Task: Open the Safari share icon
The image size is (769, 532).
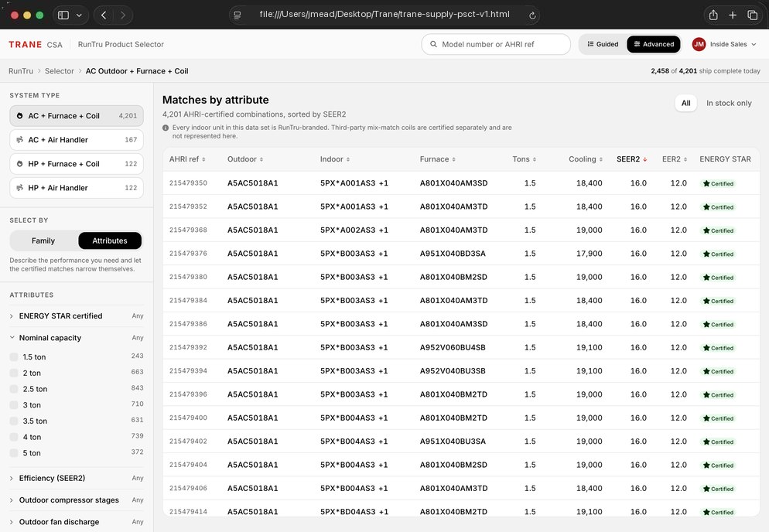Action: (x=713, y=15)
